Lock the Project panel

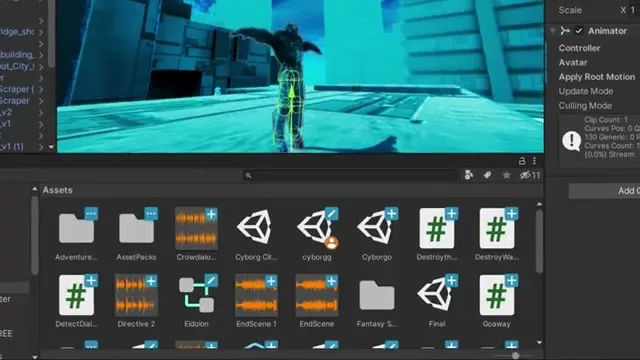tap(522, 161)
